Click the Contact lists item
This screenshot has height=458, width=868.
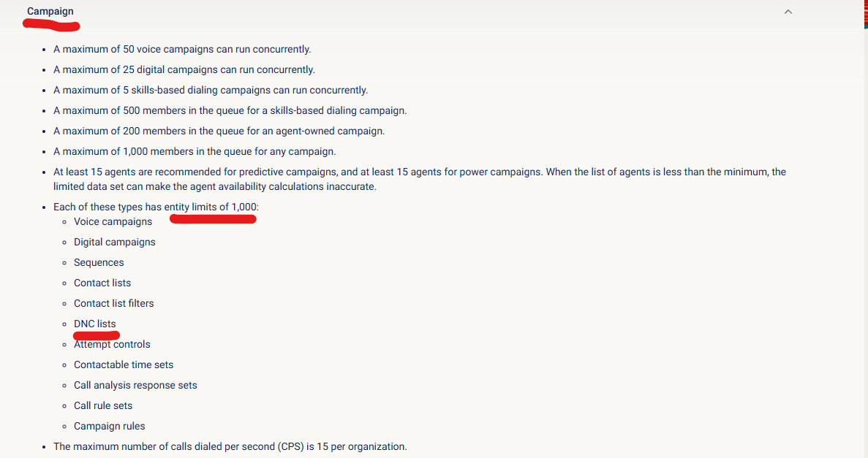click(x=102, y=283)
